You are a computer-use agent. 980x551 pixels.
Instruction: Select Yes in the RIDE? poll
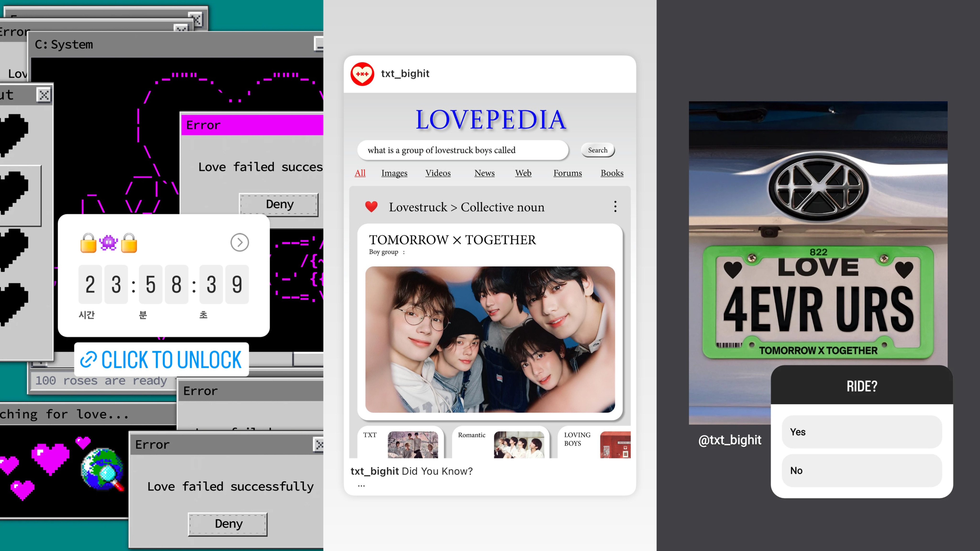pyautogui.click(x=862, y=432)
